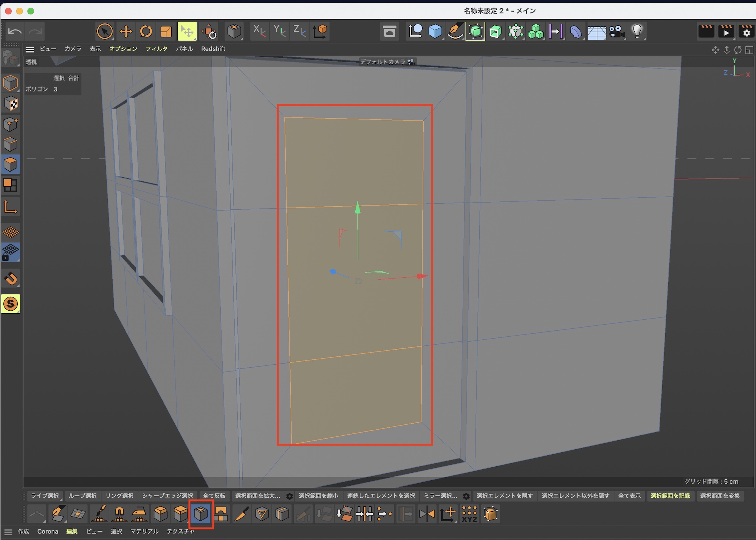This screenshot has width=756, height=540.
Task: Open the フィルタ viewport menu
Action: point(156,49)
